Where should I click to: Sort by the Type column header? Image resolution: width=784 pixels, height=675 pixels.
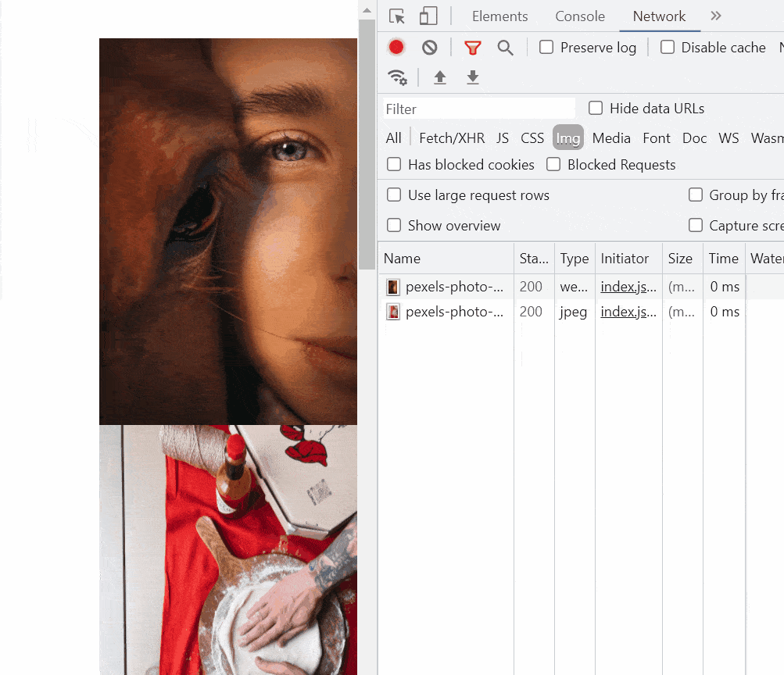[x=575, y=259]
